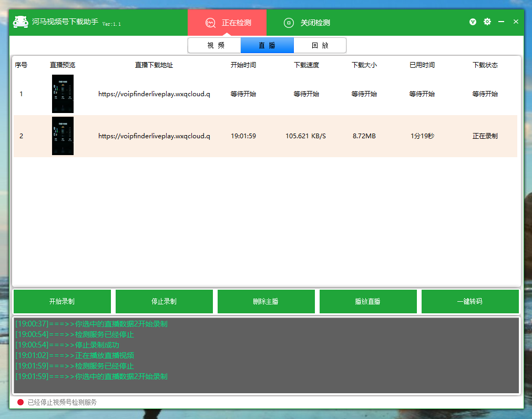
Task: Switch to the 视频 tab
Action: point(214,45)
